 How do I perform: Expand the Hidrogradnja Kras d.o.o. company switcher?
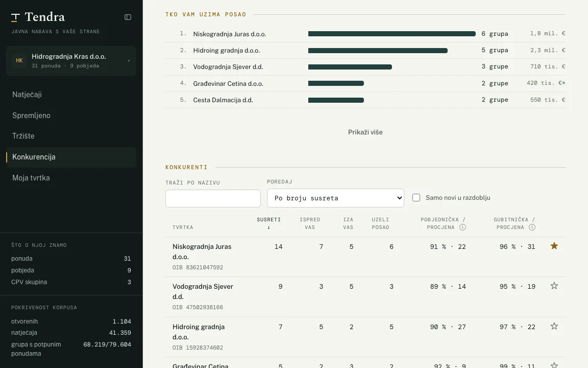coord(71,61)
